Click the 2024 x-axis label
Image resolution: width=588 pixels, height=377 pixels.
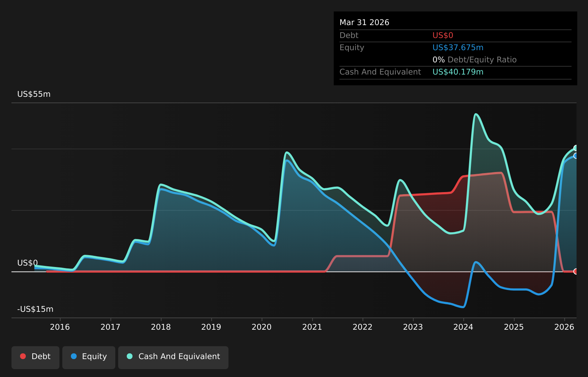(463, 327)
